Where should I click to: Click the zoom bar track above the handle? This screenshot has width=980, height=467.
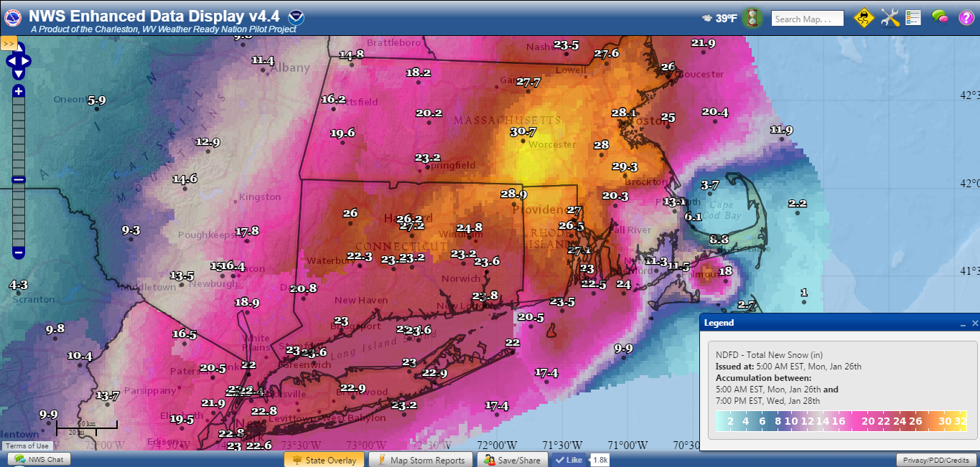[x=18, y=136]
